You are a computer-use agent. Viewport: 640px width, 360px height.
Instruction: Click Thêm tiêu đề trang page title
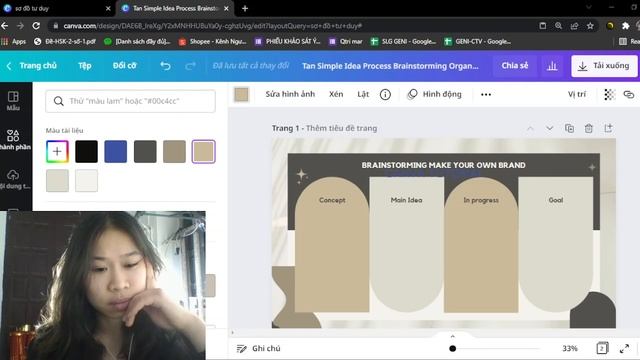pyautogui.click(x=341, y=128)
